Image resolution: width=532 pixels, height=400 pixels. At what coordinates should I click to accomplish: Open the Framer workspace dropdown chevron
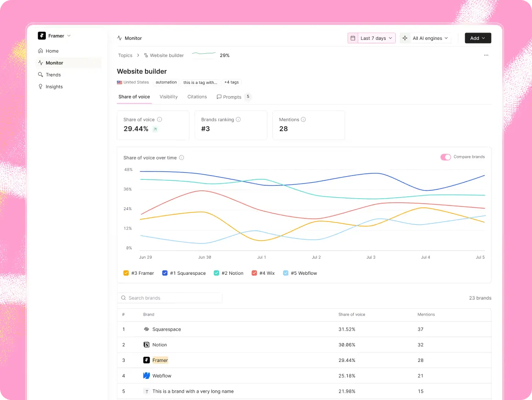tap(69, 36)
